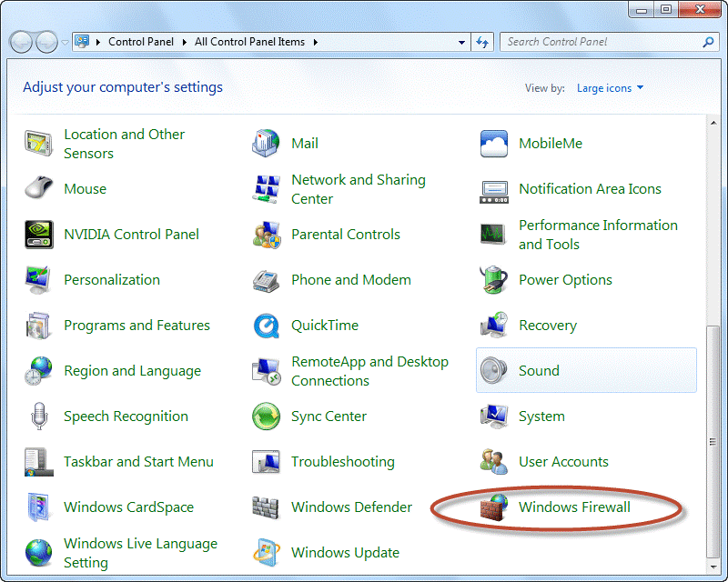Click the NVIDIA Control Panel icon
The image size is (728, 582).
coord(39,235)
